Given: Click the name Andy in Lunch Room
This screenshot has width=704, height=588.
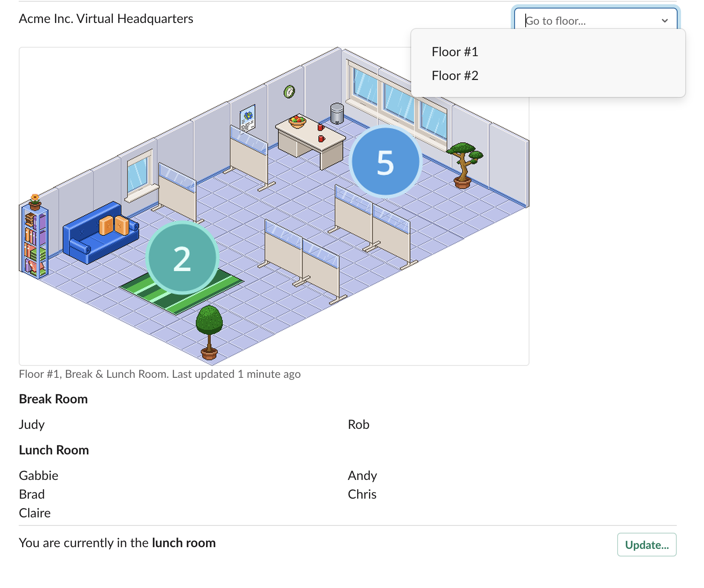Looking at the screenshot, I should (362, 476).
